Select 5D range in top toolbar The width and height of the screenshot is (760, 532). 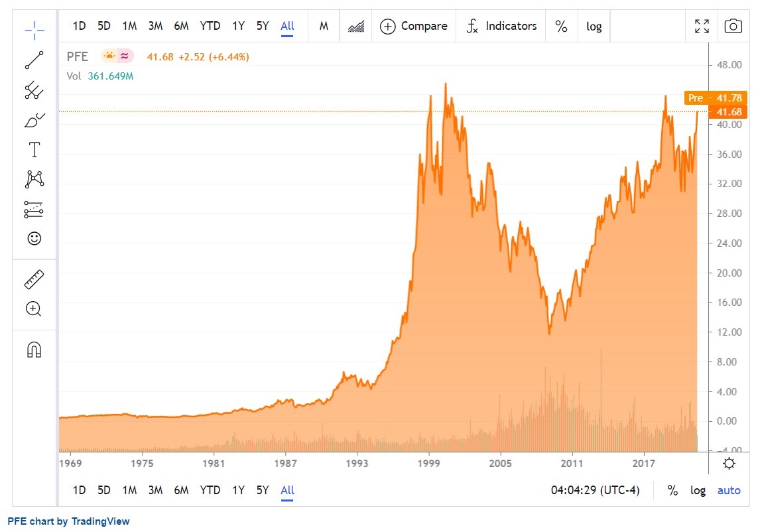coord(103,26)
